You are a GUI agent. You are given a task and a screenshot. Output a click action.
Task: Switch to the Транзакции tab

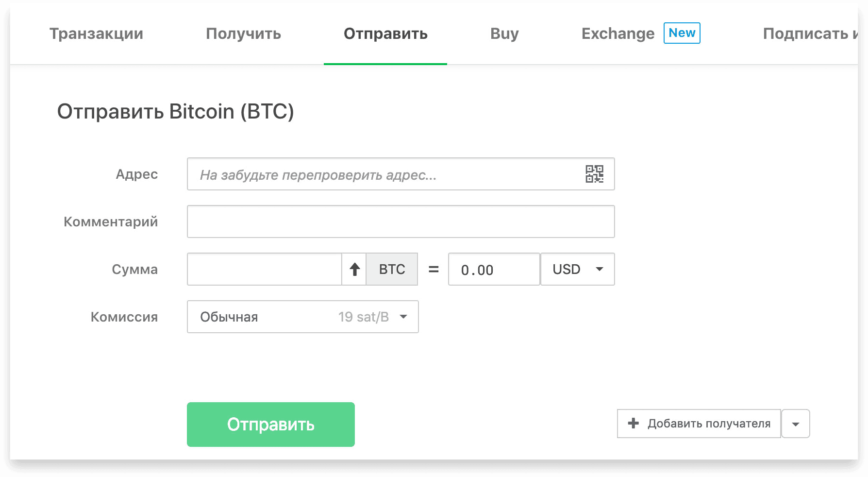(96, 34)
